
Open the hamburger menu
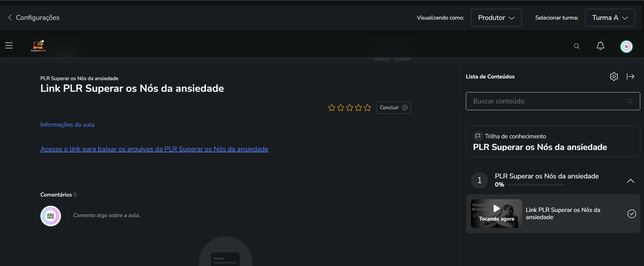[x=9, y=46]
